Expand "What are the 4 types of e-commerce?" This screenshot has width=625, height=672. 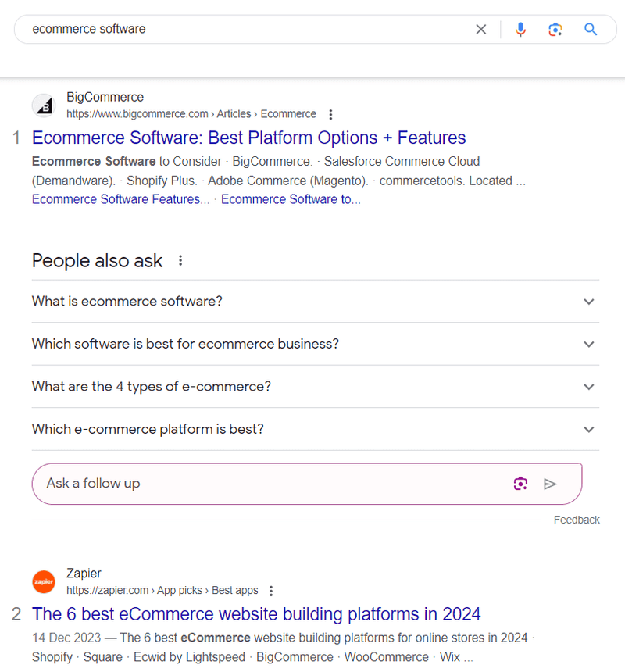click(x=316, y=387)
